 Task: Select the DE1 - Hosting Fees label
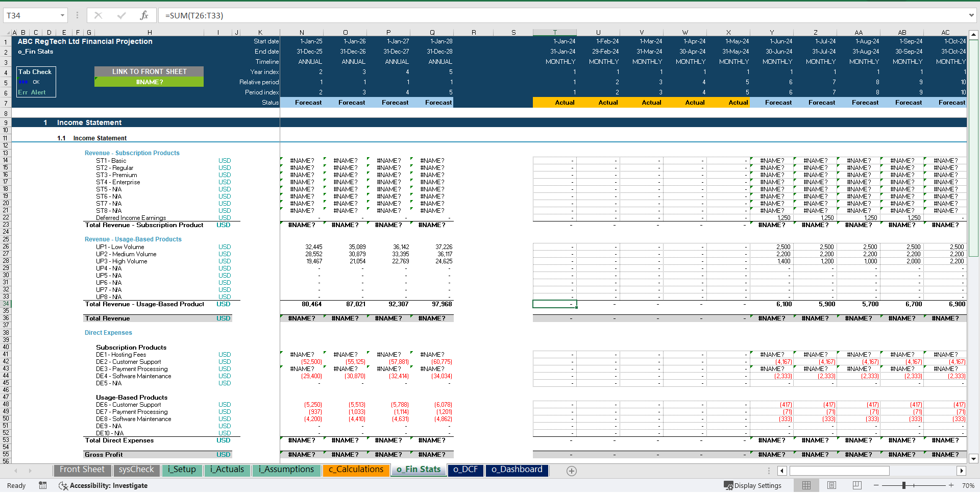coord(121,355)
